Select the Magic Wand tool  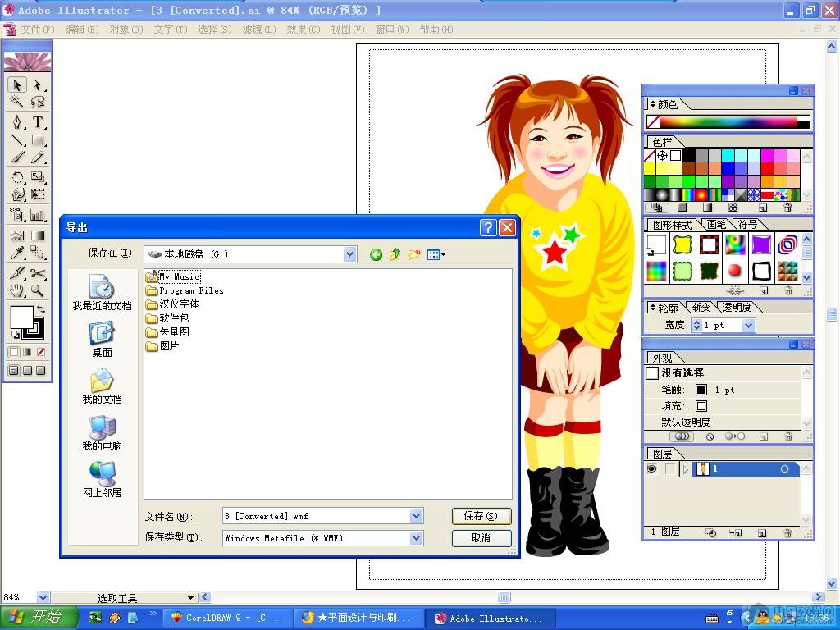pos(17,102)
